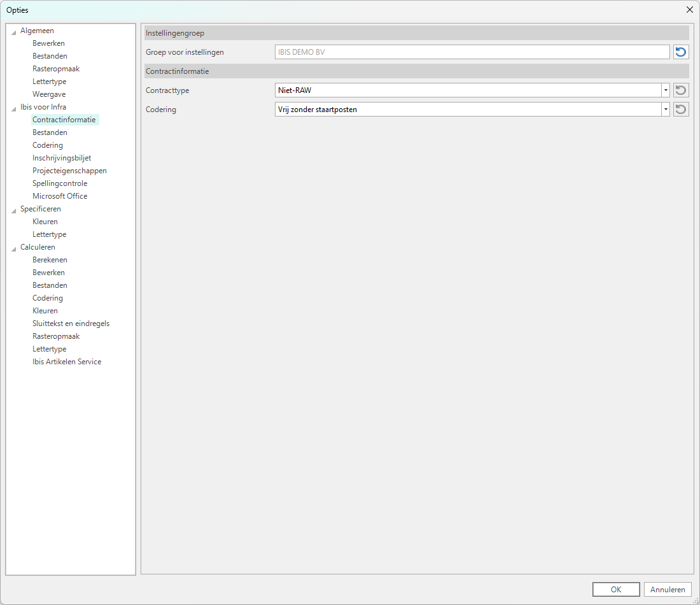
Task: Select the Microsoft Office tree item
Action: coord(60,196)
